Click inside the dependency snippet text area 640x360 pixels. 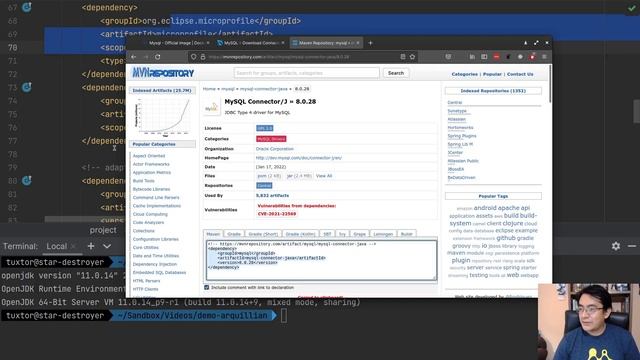(x=321, y=260)
